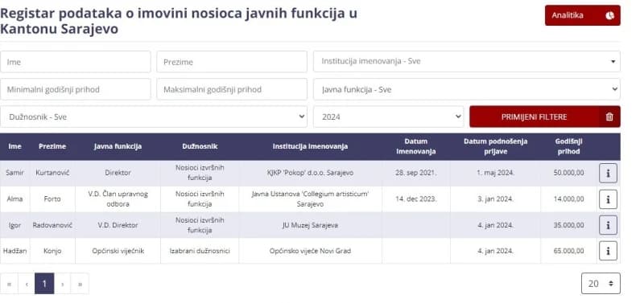Select Izabrani dužnosnici cell
644x303 pixels.
pos(200,251)
